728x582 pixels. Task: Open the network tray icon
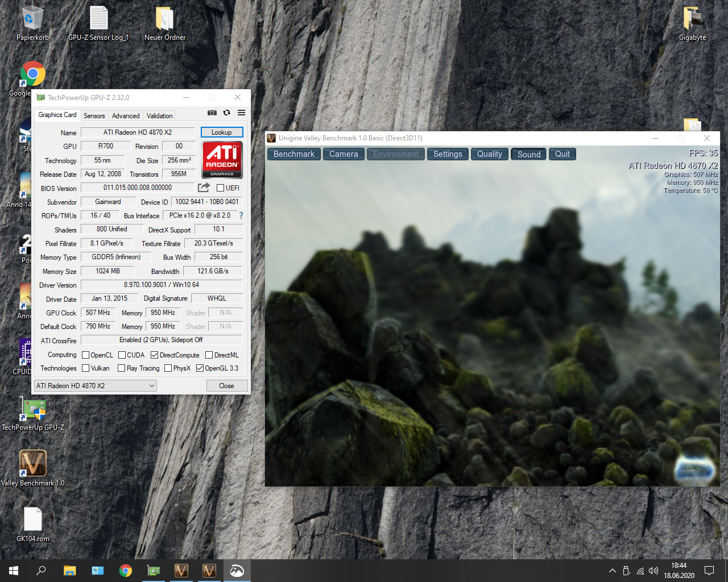tap(640, 571)
